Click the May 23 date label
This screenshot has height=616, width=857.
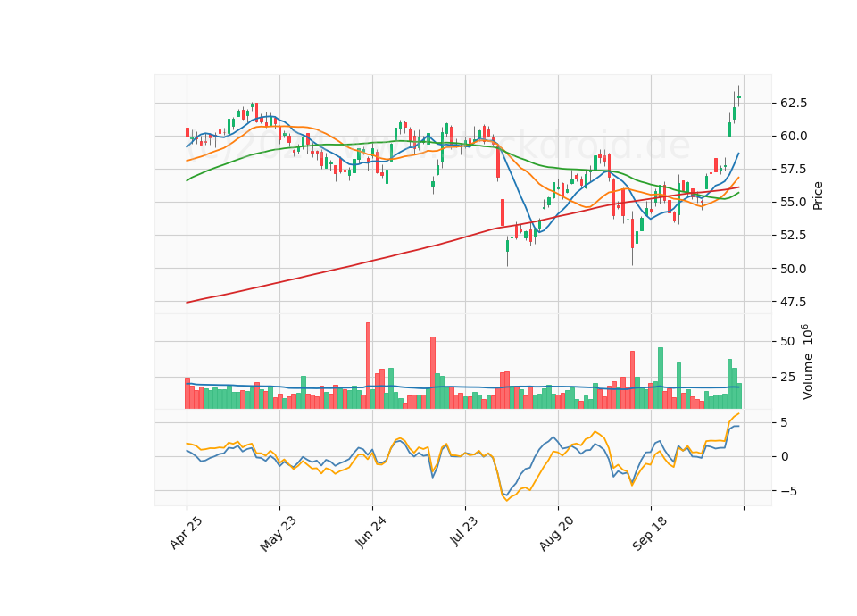(x=279, y=534)
